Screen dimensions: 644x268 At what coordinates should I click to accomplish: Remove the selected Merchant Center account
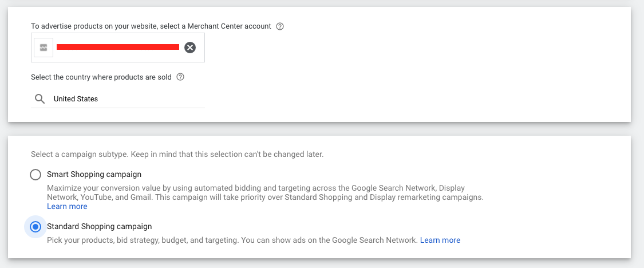click(x=189, y=48)
